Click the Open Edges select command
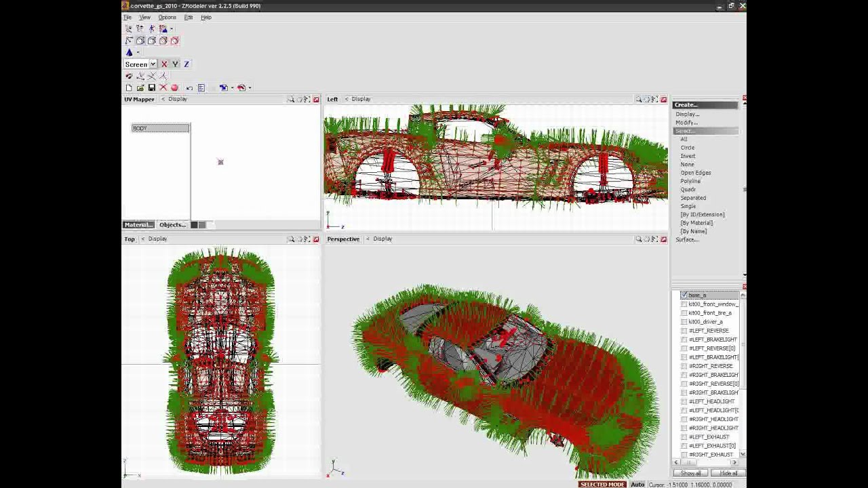The width and height of the screenshot is (868, 488). 696,173
